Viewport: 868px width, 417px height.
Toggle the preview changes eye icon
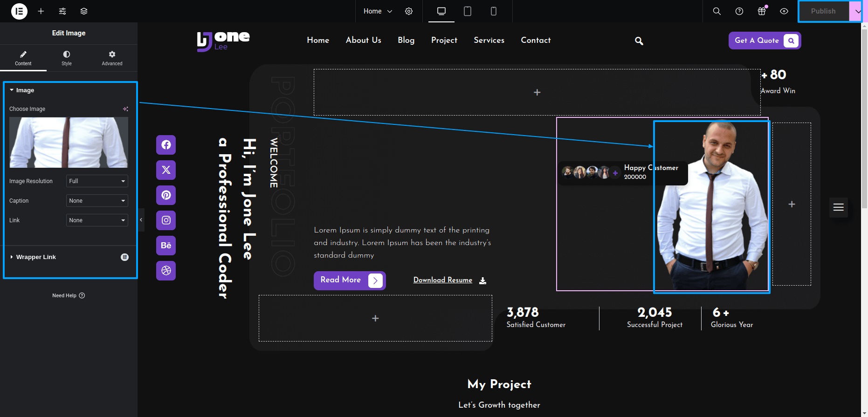coord(784,11)
